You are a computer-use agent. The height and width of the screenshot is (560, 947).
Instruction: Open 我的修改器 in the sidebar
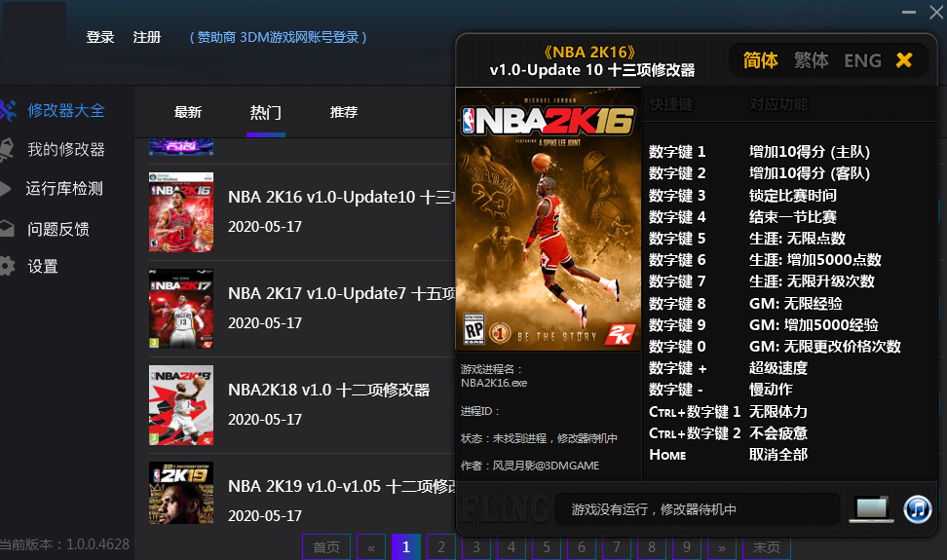click(66, 149)
